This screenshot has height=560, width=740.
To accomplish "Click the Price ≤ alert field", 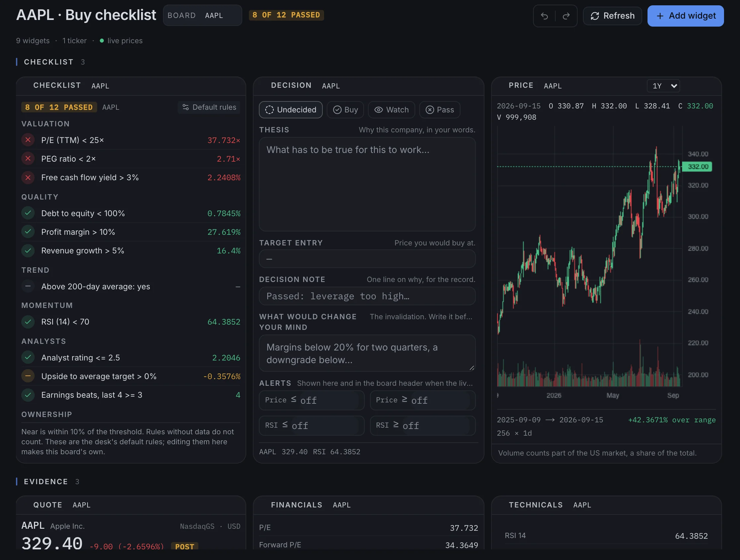I will click(x=311, y=400).
